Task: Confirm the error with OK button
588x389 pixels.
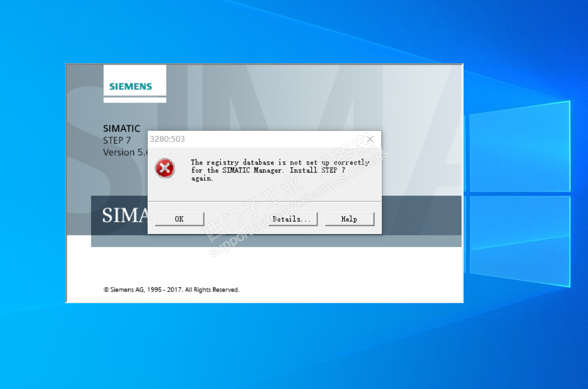Action: click(x=179, y=219)
